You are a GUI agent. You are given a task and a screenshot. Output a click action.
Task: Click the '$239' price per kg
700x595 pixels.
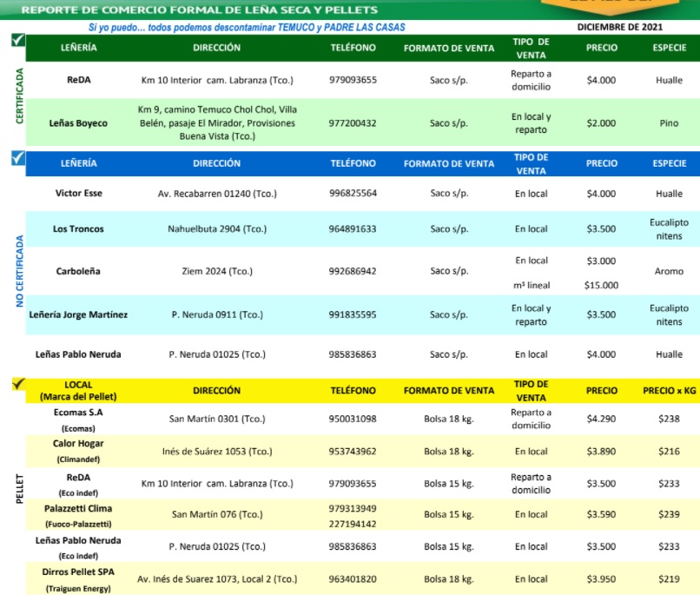669,514
